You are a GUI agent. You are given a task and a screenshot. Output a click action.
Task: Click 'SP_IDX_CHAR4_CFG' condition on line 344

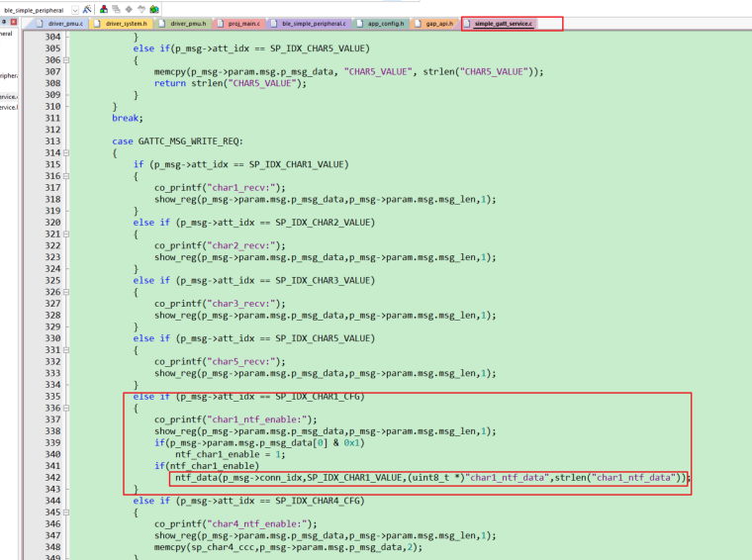click(318, 501)
